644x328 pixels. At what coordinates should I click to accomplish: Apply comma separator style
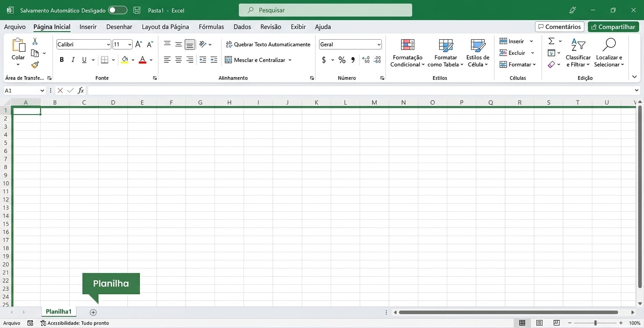[x=353, y=60]
